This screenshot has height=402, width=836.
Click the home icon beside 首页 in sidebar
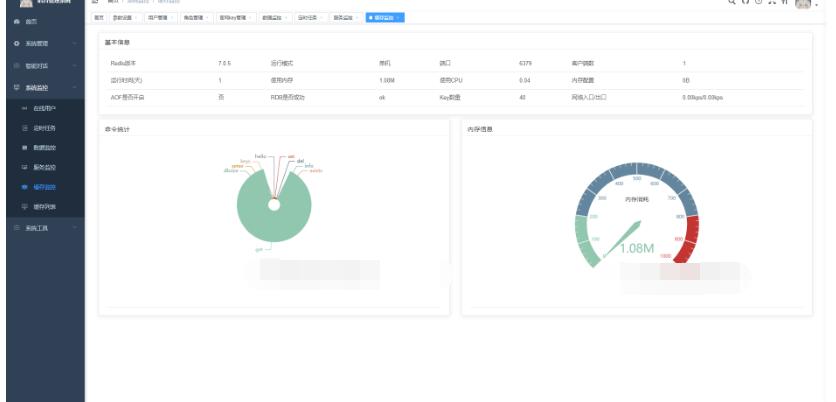click(x=17, y=21)
